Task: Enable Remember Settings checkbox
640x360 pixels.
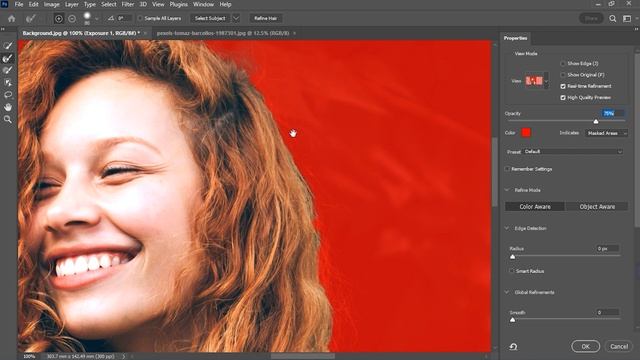Action: (507, 169)
